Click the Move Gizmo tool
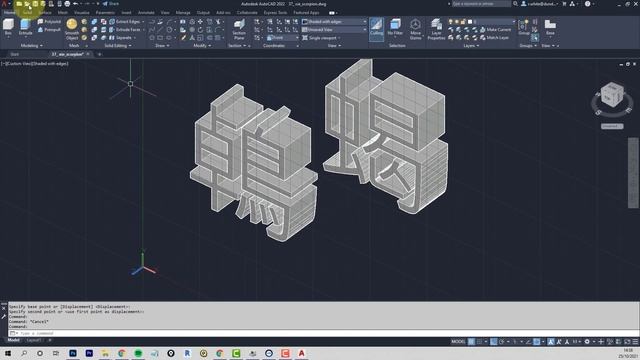Viewport: 640px width, 360px height. click(x=415, y=29)
